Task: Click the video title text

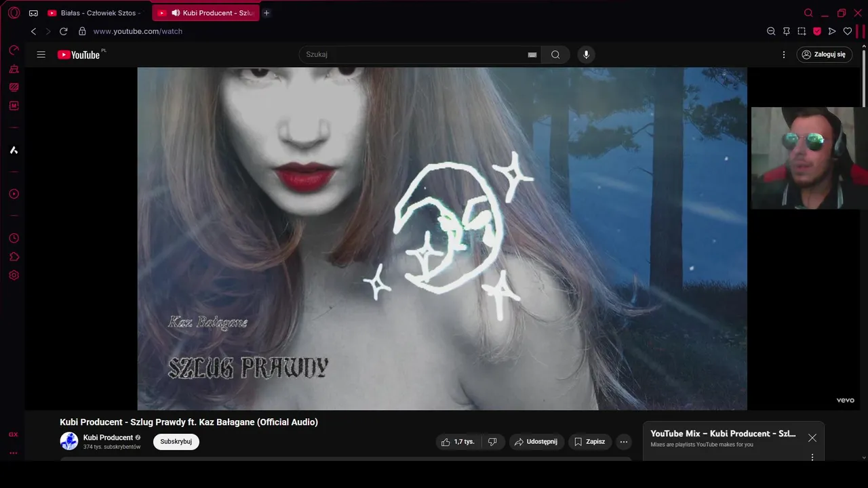Action: 189,422
